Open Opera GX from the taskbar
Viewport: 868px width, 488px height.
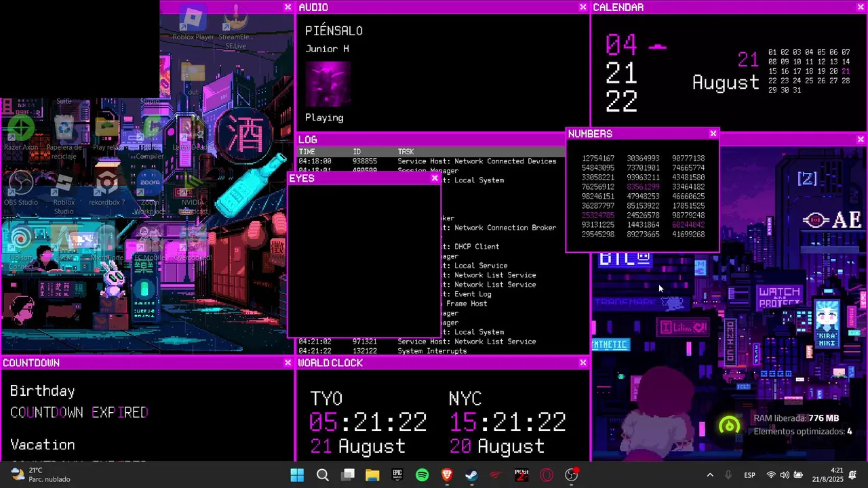[x=547, y=475]
